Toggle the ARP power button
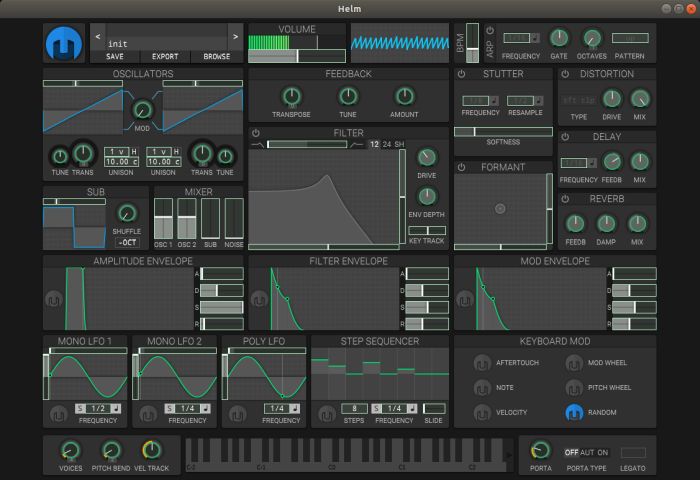The image size is (700, 480). coord(490,30)
